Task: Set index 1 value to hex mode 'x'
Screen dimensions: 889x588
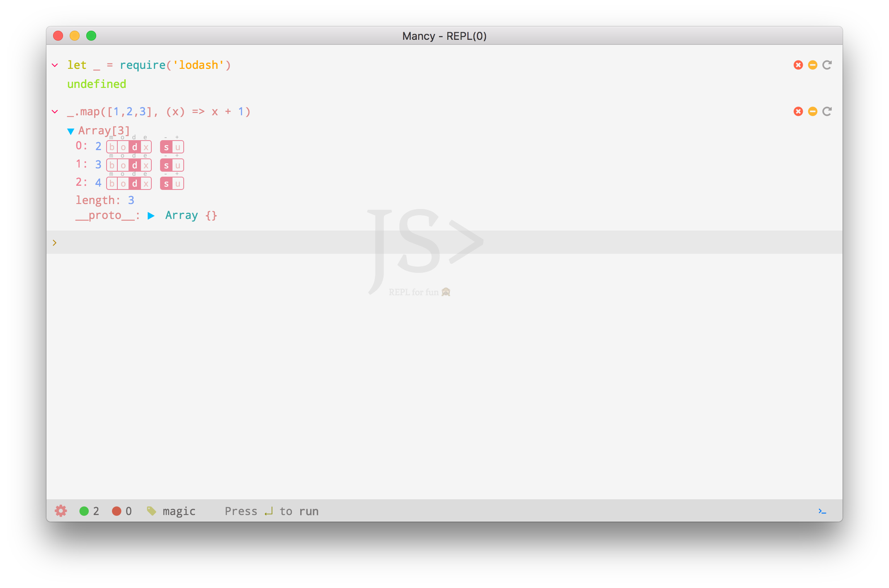Action: coord(146,165)
